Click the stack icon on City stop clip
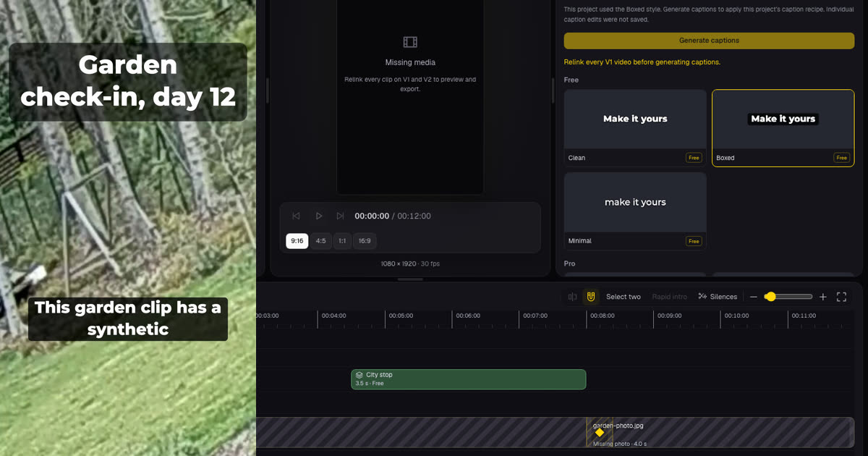 point(359,375)
